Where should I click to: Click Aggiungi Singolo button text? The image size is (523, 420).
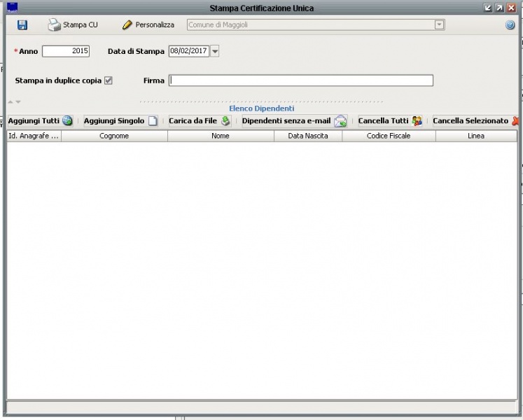tap(114, 121)
